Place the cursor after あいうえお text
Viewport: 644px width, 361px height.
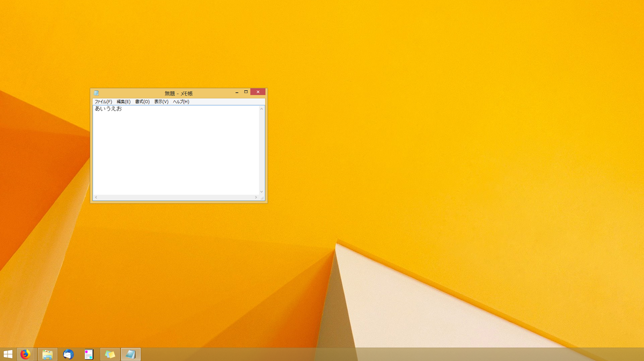click(122, 110)
